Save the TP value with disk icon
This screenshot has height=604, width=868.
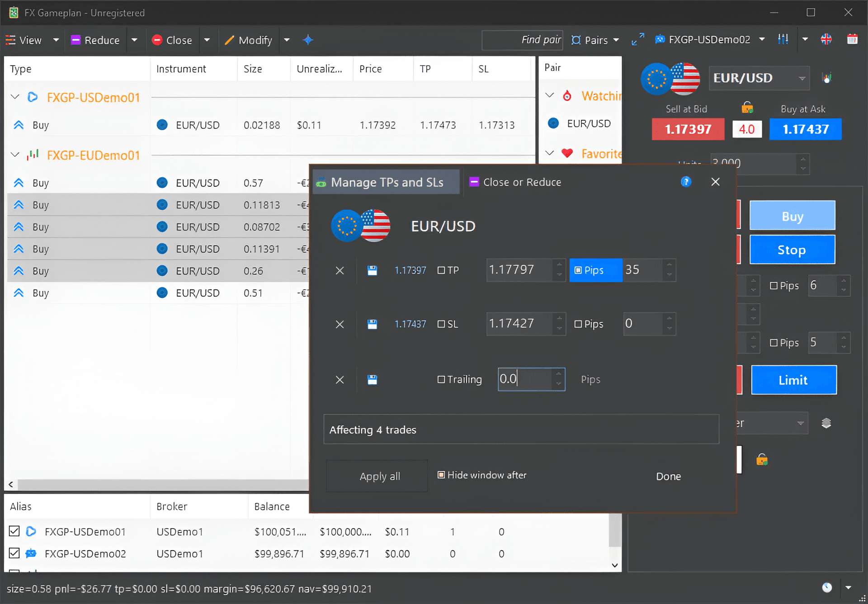pos(372,270)
